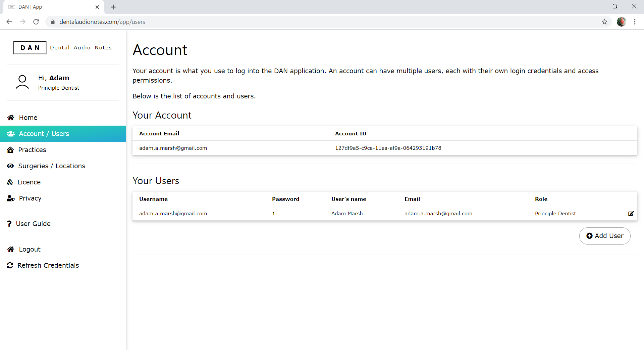644x350 pixels.
Task: Open Surgeries / Locations page
Action: click(x=52, y=166)
